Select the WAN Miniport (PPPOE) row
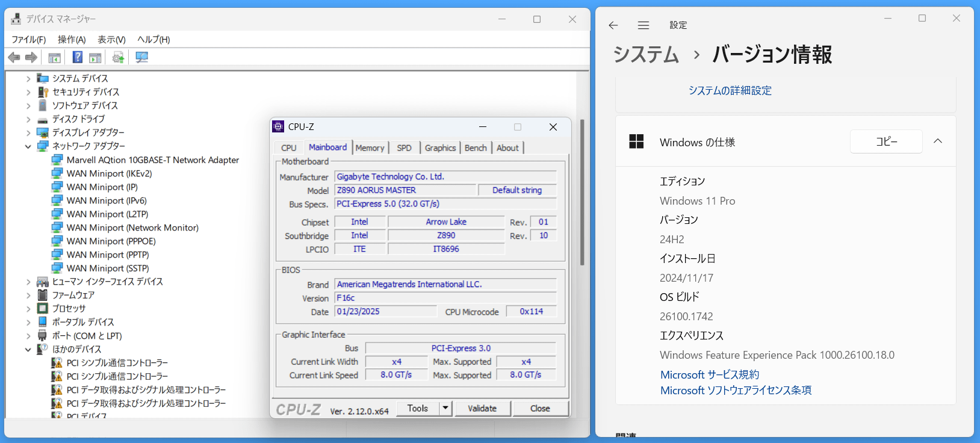The height and width of the screenshot is (443, 980). click(111, 241)
